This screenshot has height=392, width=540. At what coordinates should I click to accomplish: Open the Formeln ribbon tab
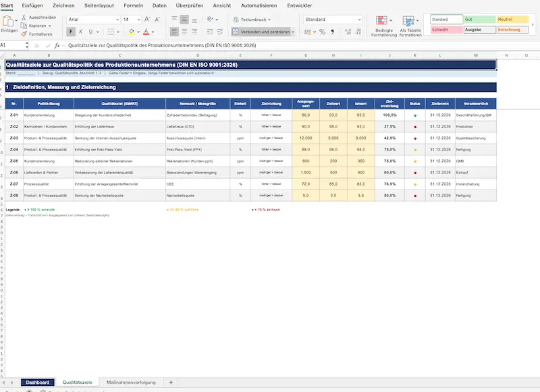click(134, 5)
